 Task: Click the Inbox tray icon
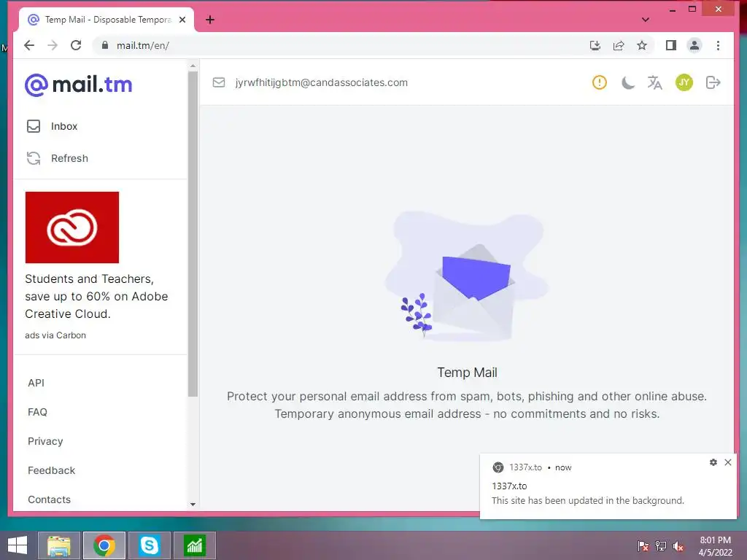click(34, 126)
